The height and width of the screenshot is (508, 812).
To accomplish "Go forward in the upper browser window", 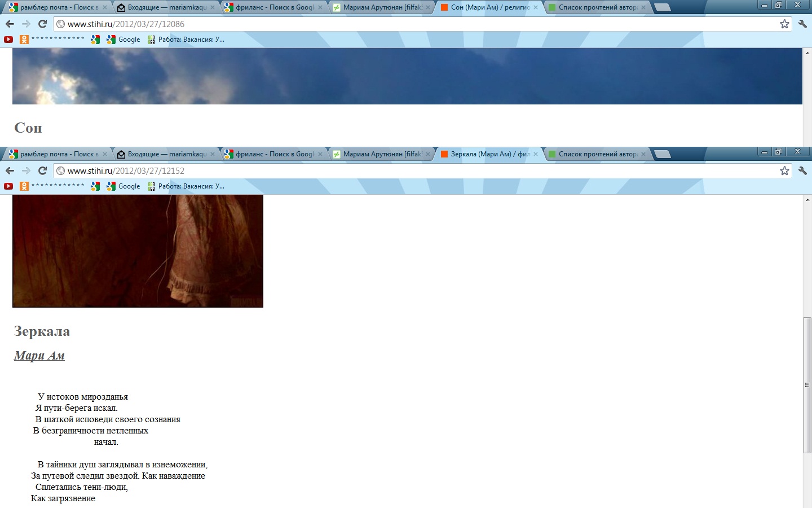I will (26, 24).
